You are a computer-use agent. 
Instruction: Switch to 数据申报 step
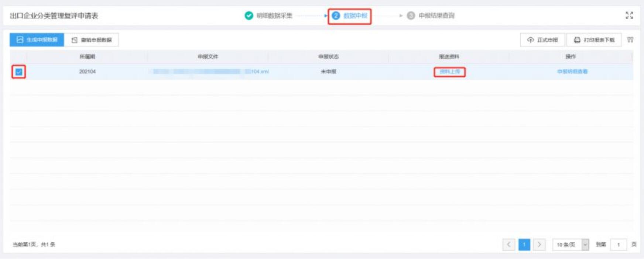(x=355, y=16)
